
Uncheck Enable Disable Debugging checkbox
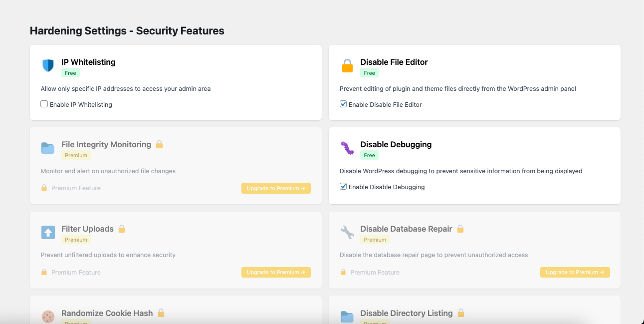[343, 187]
